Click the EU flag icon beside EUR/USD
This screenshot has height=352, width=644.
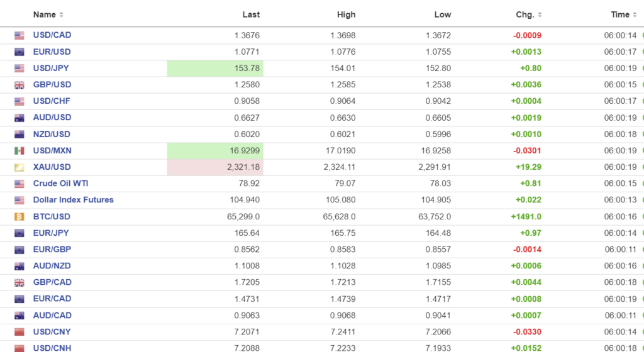coord(19,52)
